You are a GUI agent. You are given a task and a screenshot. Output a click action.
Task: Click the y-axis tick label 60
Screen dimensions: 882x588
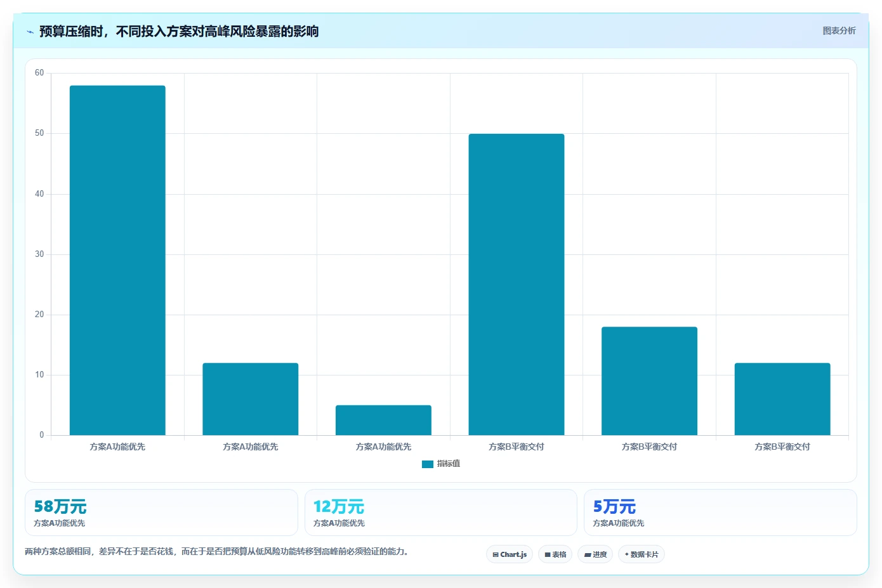click(x=39, y=73)
